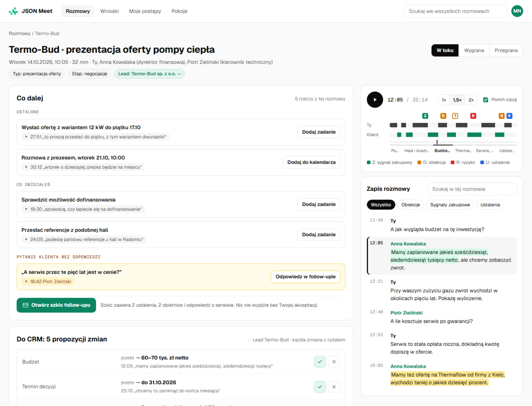Set playback speed to 1×
Image resolution: width=532 pixels, height=406 pixels.
point(444,100)
